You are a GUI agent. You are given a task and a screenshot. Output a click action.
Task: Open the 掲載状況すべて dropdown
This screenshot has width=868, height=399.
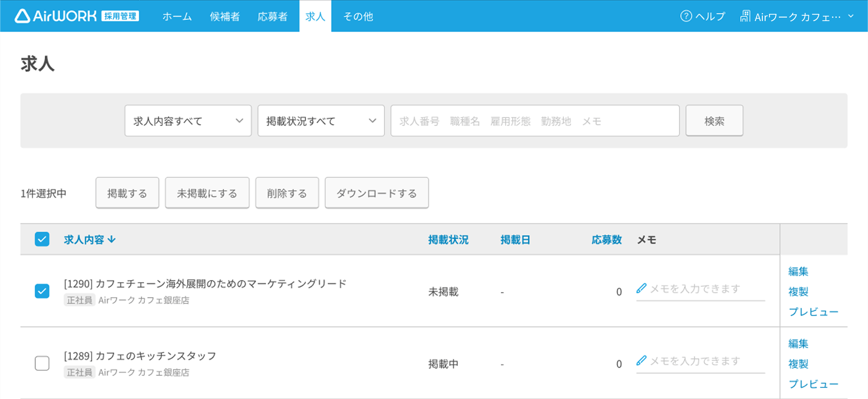(x=321, y=121)
